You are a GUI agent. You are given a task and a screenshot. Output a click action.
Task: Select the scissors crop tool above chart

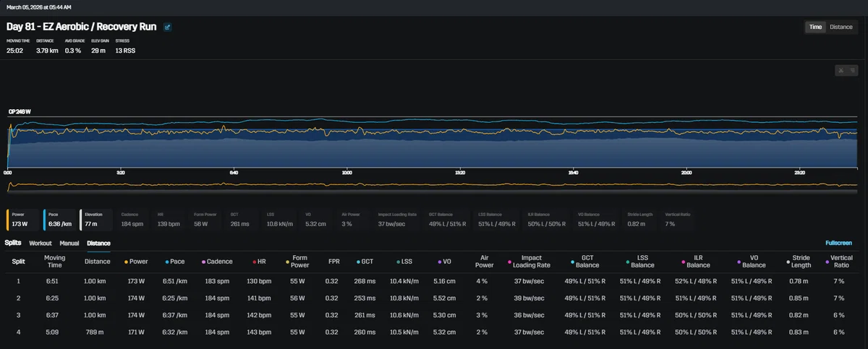coord(841,70)
